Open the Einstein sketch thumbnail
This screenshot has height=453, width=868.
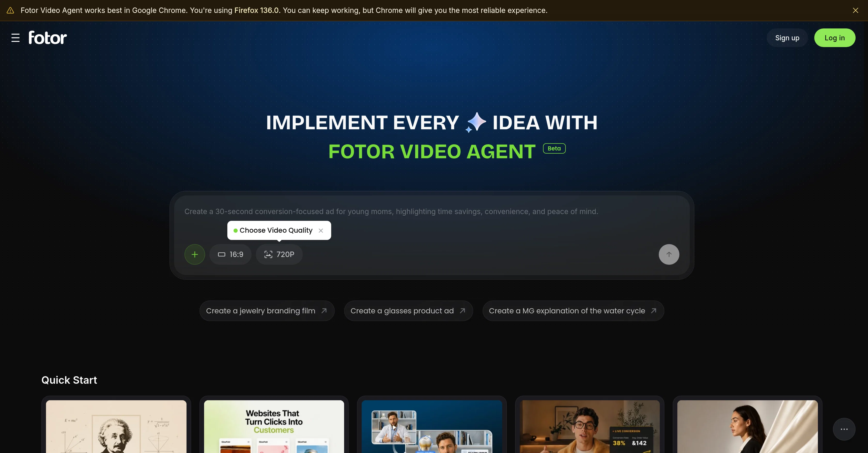pos(116,427)
